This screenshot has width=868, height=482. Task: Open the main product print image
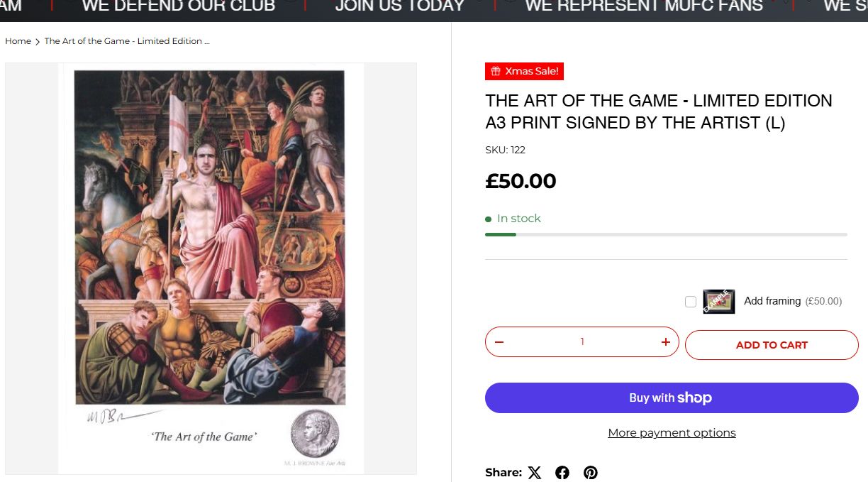(211, 268)
